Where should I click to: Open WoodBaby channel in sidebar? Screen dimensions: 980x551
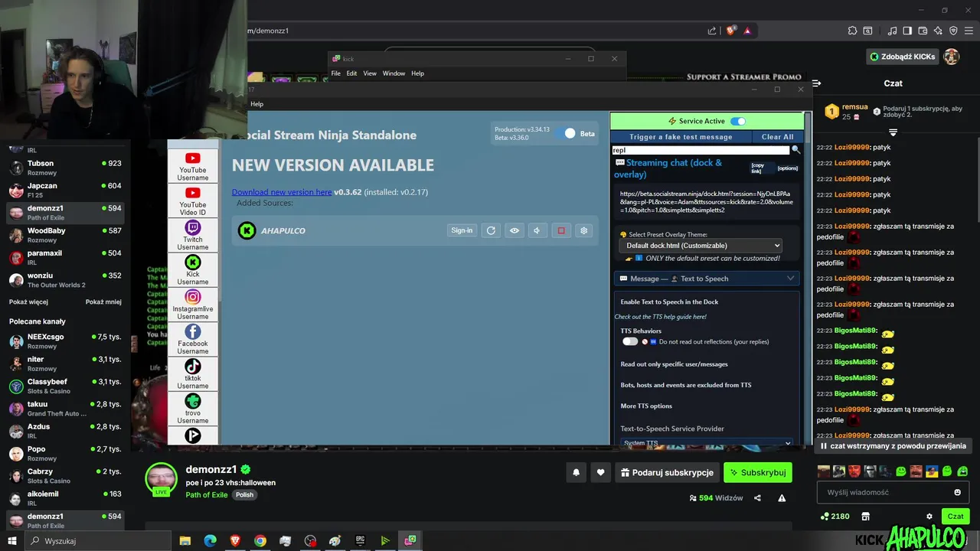[65, 235]
